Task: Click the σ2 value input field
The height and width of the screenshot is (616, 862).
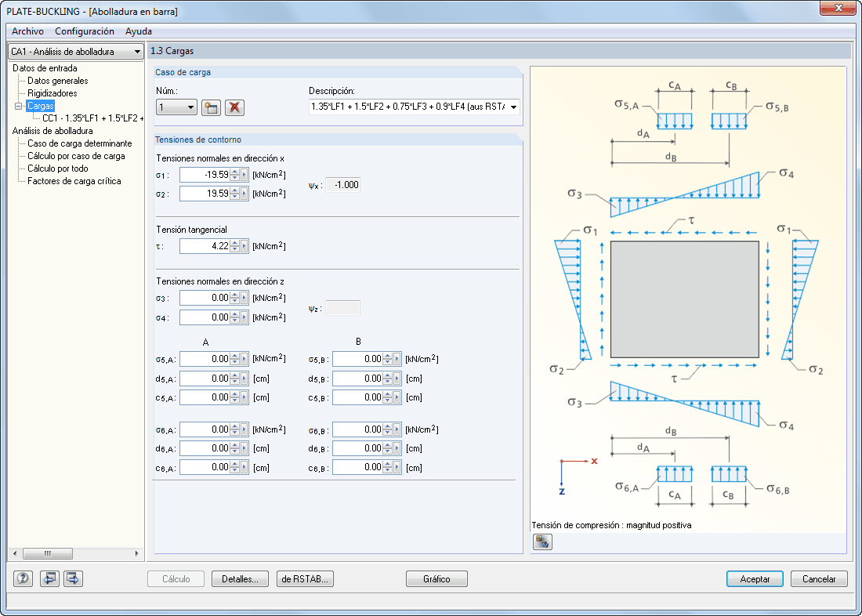Action: pyautogui.click(x=205, y=194)
